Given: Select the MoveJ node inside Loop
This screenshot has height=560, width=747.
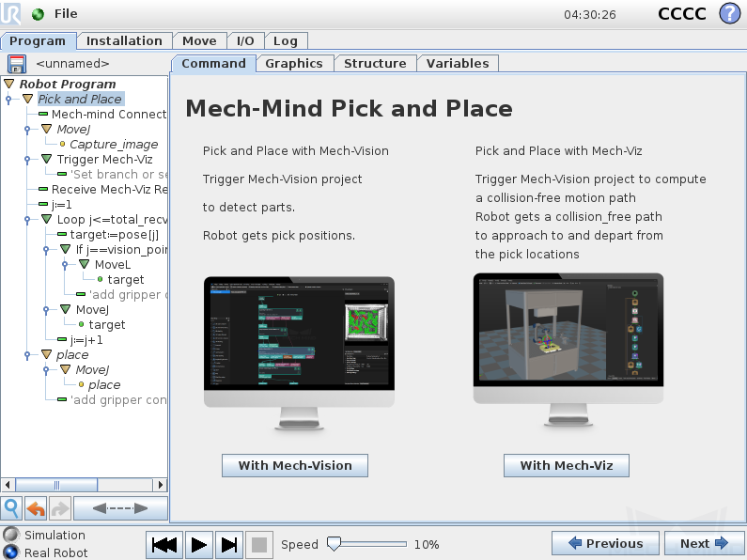Looking at the screenshot, I should tap(92, 309).
